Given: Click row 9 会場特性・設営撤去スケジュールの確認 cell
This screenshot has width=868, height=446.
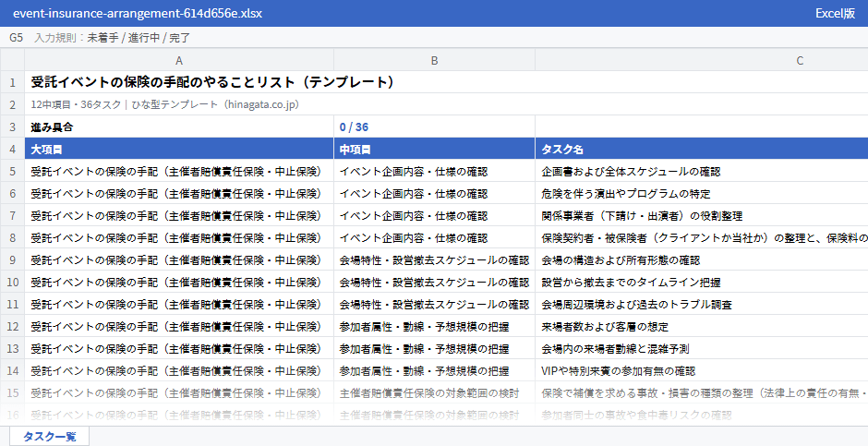Looking at the screenshot, I should 434,260.
